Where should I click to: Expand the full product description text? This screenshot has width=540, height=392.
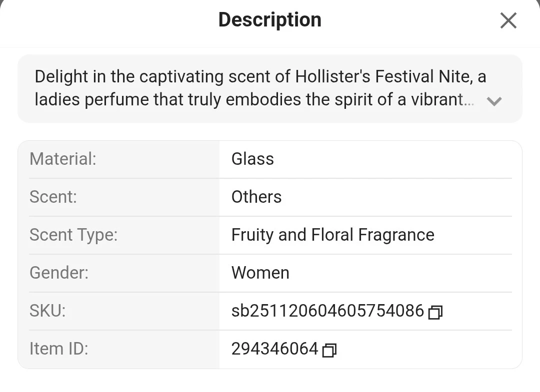[494, 101]
